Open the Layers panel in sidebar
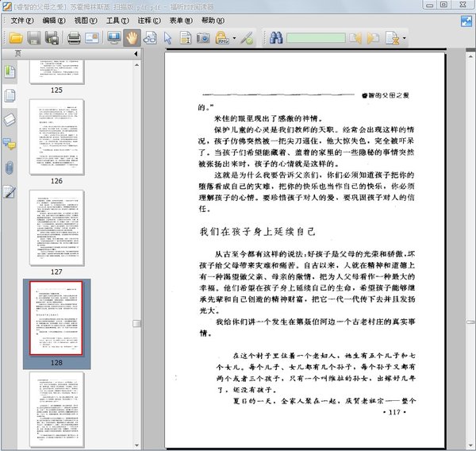This screenshot has width=476, height=451. click(x=10, y=120)
